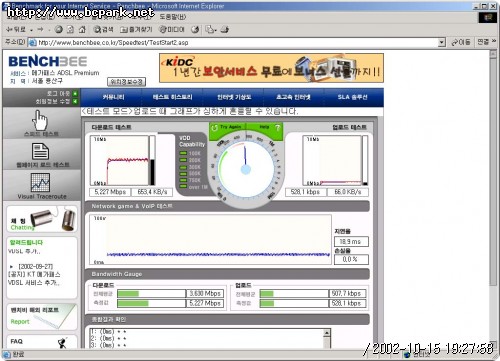Screen dimensions: 500x361
Task: Open the 인터넷 기상도 navigation tab
Action: tap(234, 97)
